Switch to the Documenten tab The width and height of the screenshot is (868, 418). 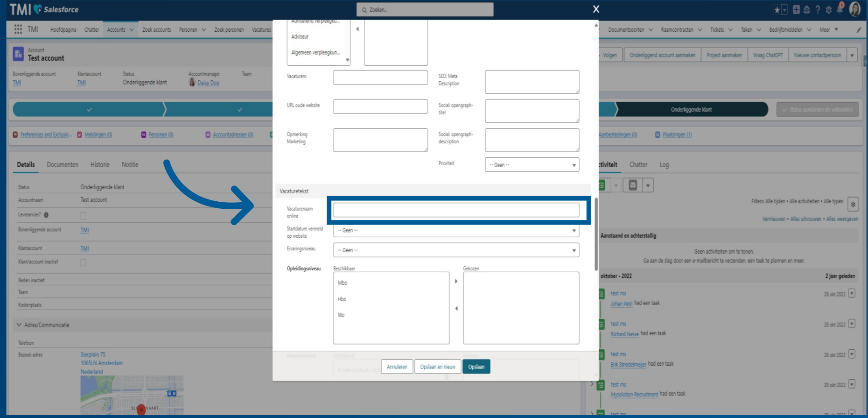tap(63, 164)
